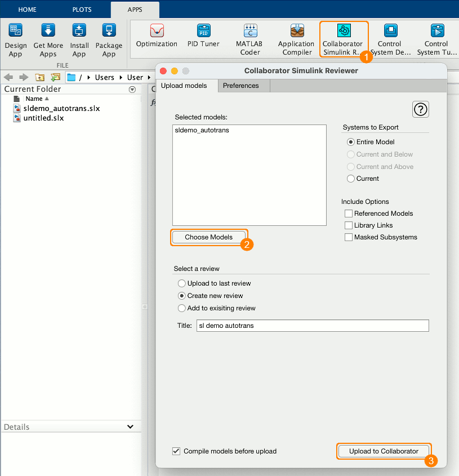The height and width of the screenshot is (476, 459).
Task: Launch the Install App option
Action: click(79, 40)
